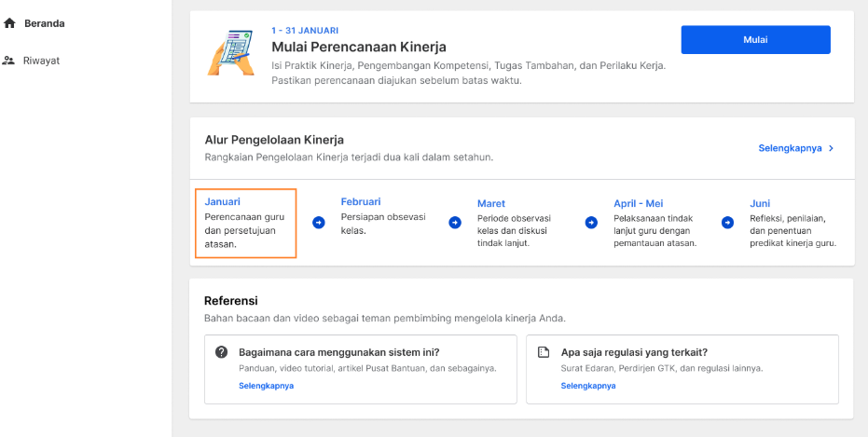Viewport: 868px width, 437px height.
Task: Select the April - Mei step heading
Action: click(x=639, y=203)
